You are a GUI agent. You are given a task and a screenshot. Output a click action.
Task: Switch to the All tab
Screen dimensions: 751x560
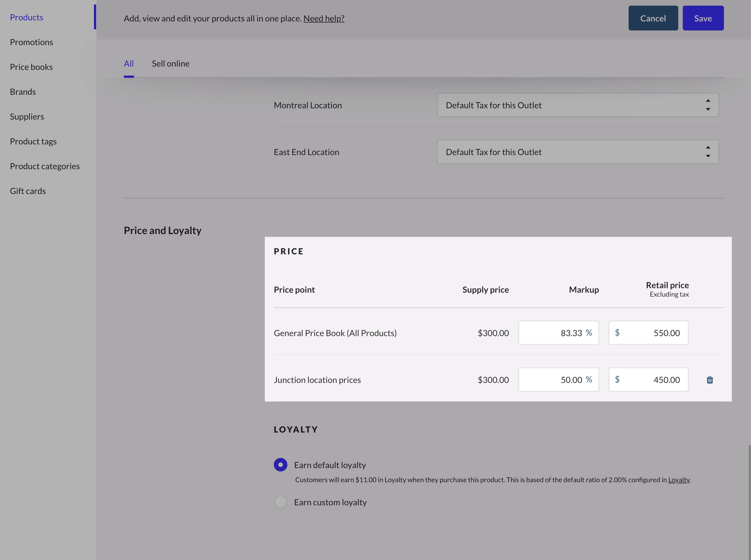[129, 63]
